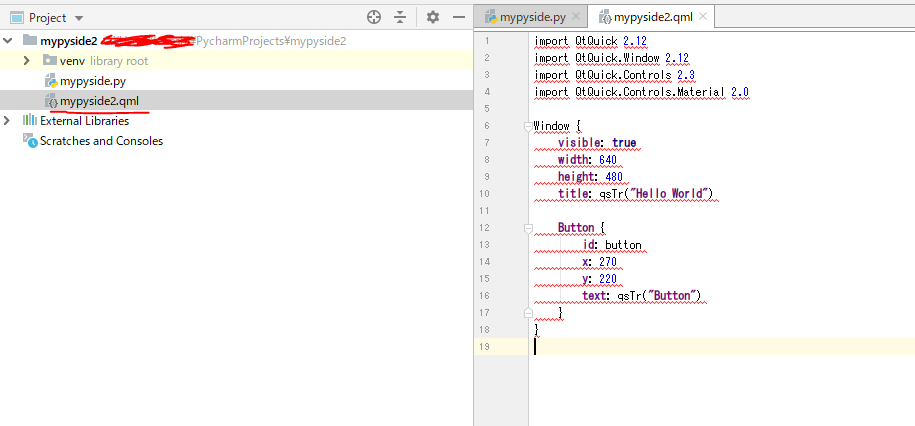This screenshot has height=426, width=915.
Task: Click the Python file icon beside mypyside.py
Action: tap(51, 81)
